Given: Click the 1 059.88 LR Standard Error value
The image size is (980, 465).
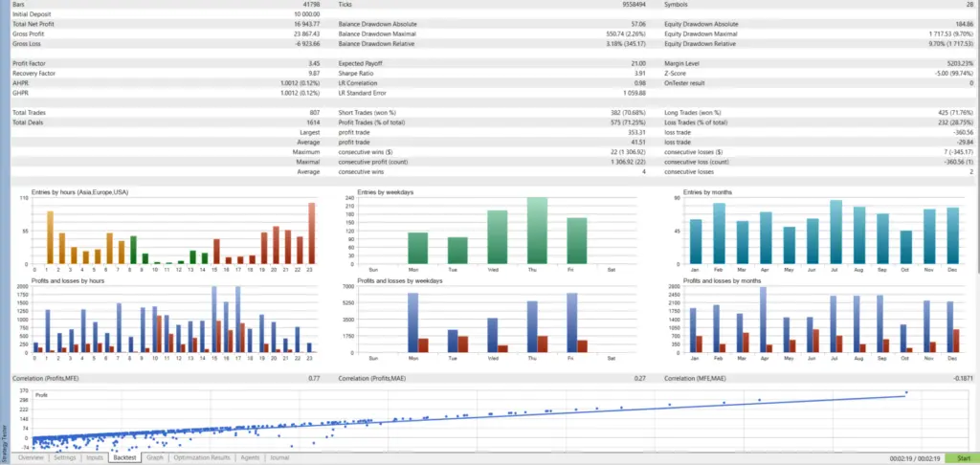Looking at the screenshot, I should tap(635, 93).
